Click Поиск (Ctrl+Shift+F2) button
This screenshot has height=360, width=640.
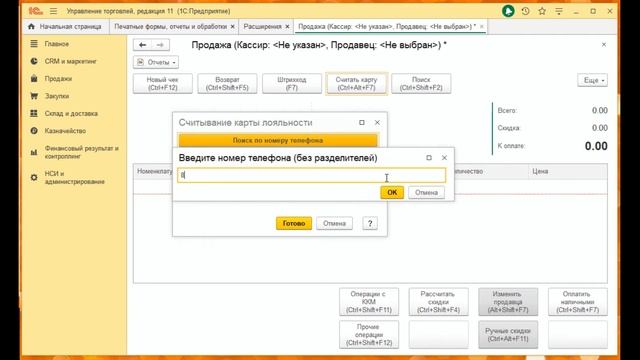tap(421, 84)
